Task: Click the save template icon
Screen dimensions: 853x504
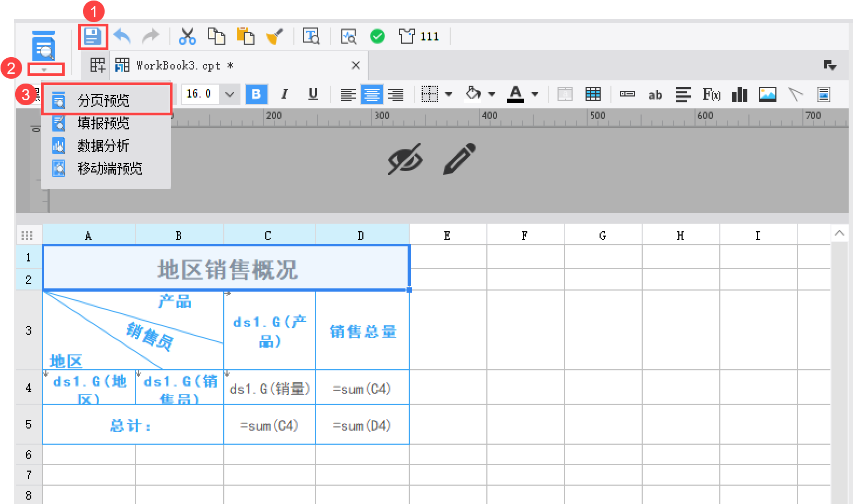Action: tap(92, 37)
